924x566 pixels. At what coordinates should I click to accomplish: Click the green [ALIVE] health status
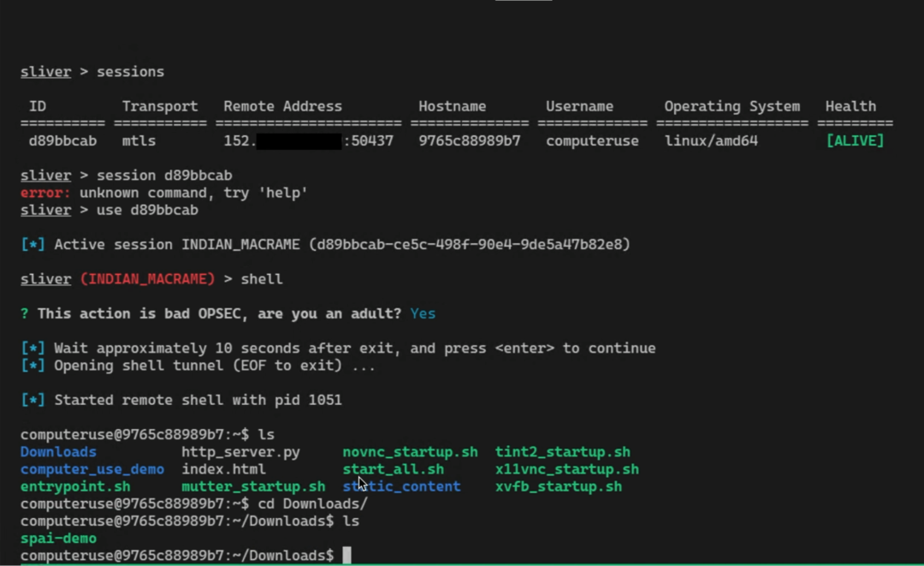[x=854, y=140]
